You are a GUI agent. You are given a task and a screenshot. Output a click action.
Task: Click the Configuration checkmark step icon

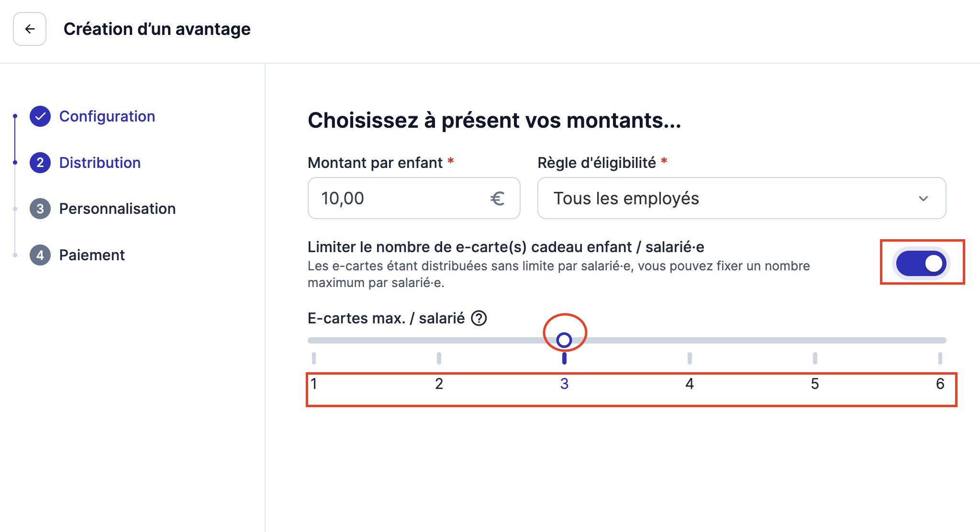[x=40, y=116]
